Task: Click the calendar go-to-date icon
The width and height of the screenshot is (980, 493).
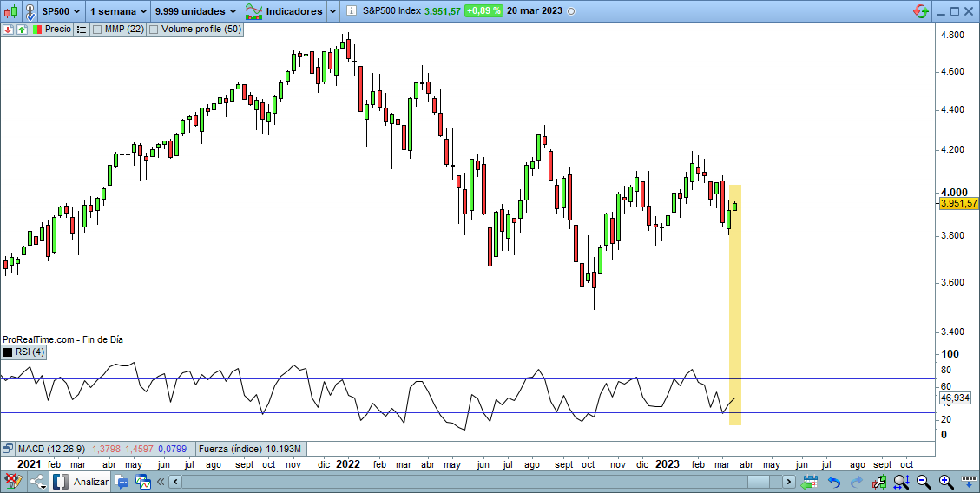Action: point(810,482)
